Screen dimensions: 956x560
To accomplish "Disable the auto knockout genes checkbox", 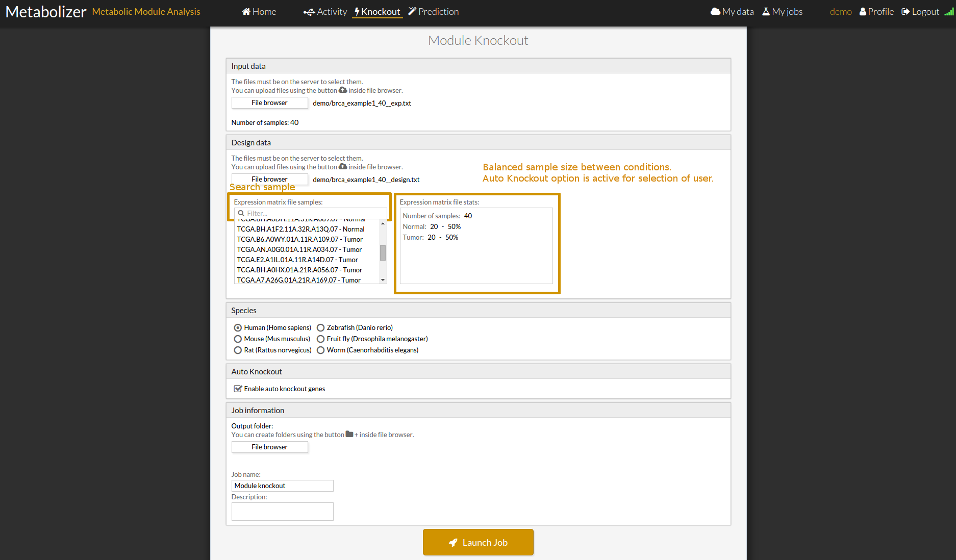I will coord(238,389).
